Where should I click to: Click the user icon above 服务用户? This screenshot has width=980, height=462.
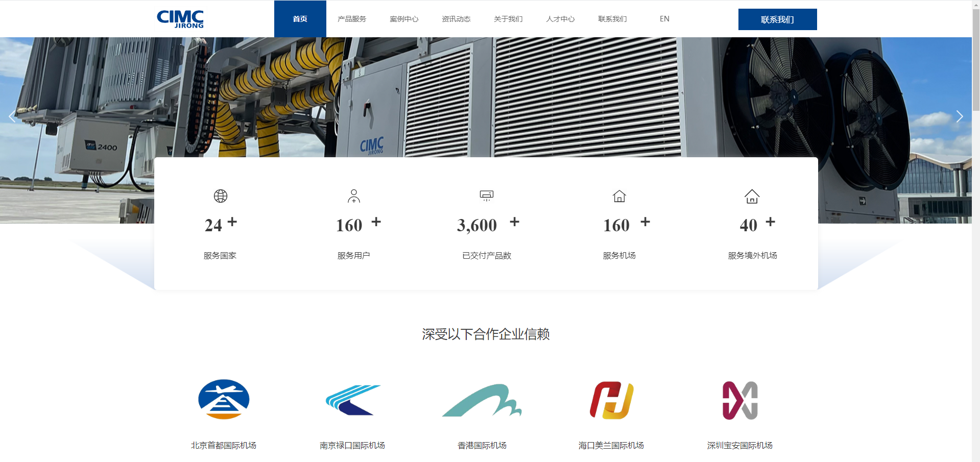354,196
